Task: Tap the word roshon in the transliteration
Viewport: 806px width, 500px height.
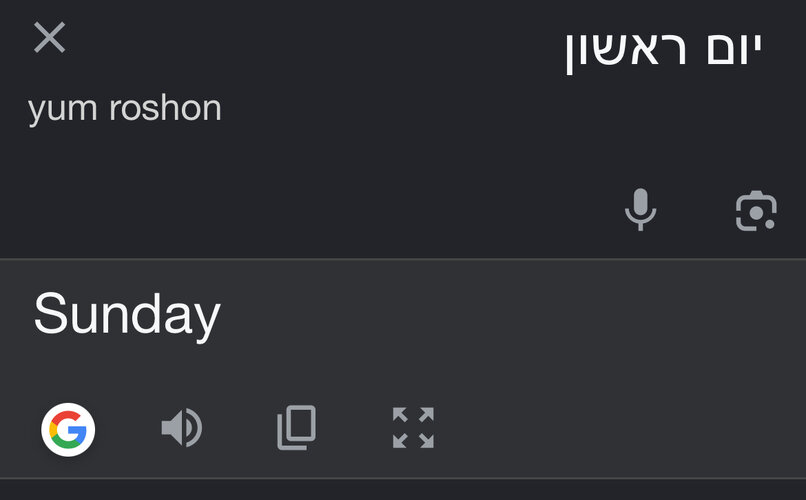Action: pos(166,108)
